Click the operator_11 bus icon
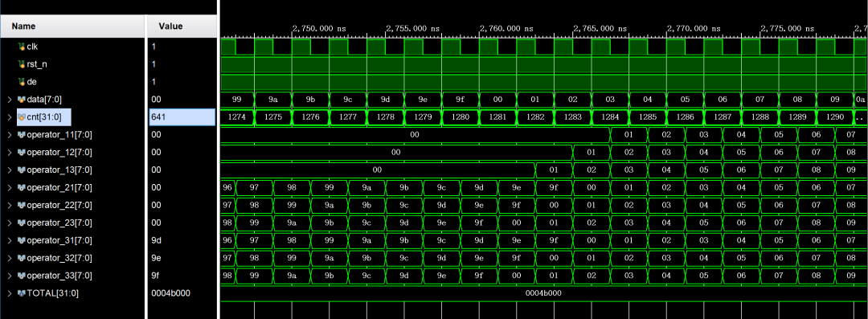The height and width of the screenshot is (319, 868). coord(22,134)
